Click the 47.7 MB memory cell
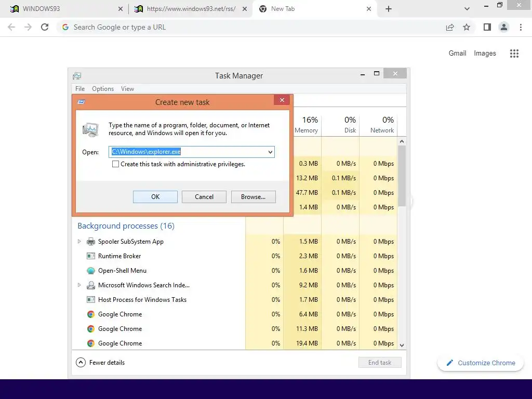532x399 pixels. click(x=307, y=193)
